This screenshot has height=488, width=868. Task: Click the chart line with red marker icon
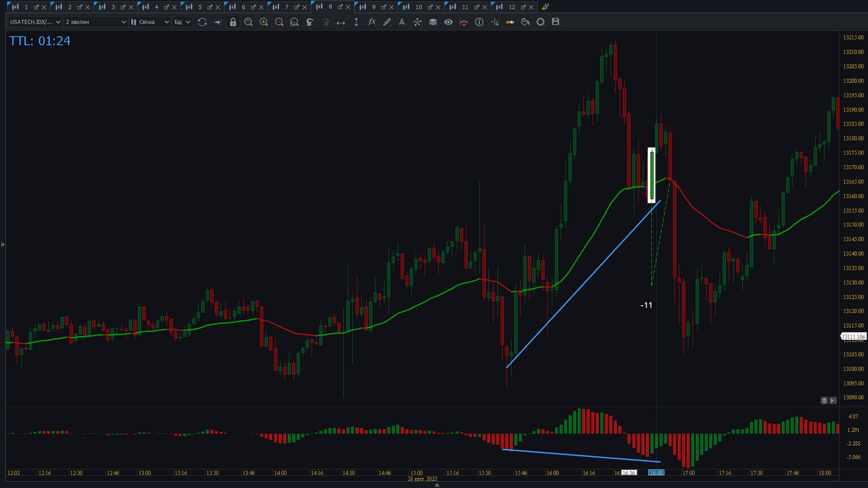(464, 22)
